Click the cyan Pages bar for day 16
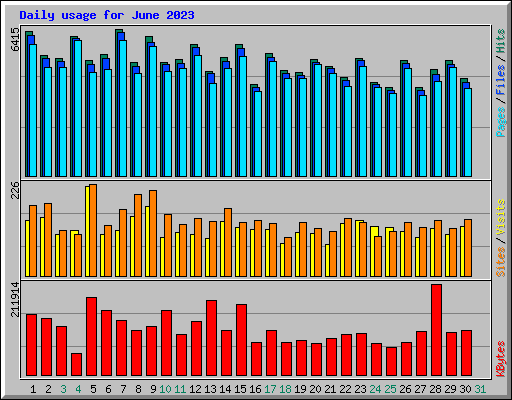The image size is (512, 400). click(257, 134)
